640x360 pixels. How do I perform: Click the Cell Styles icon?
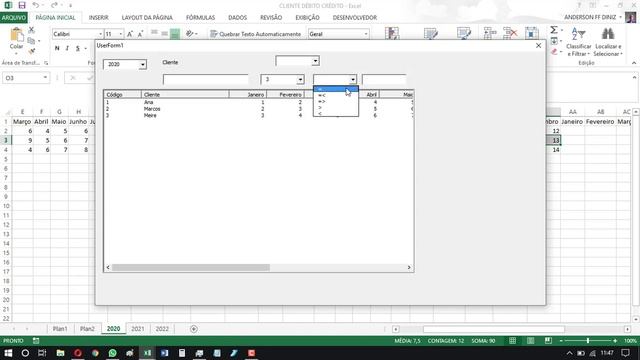coord(464,33)
